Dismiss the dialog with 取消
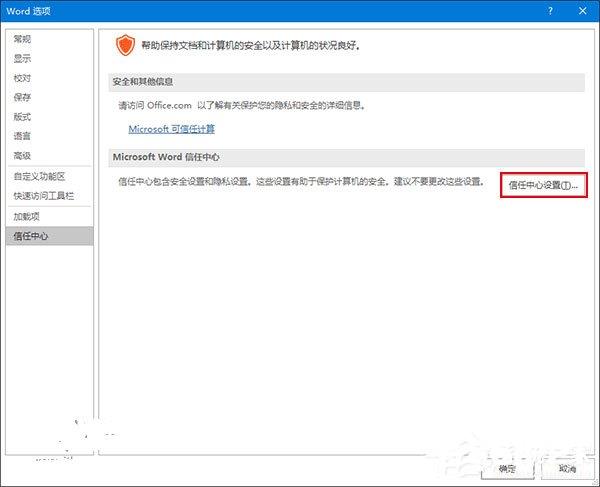The image size is (600, 487). pos(567,469)
